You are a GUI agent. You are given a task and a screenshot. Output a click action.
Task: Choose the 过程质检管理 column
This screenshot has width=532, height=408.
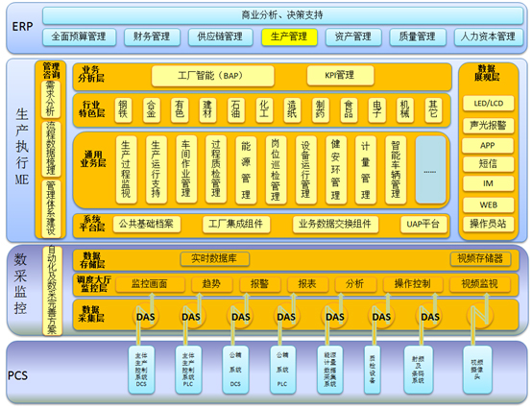(x=216, y=170)
